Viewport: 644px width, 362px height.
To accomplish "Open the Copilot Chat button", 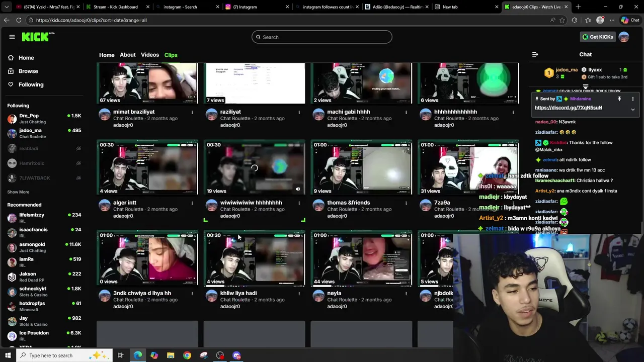I will coord(630,20).
